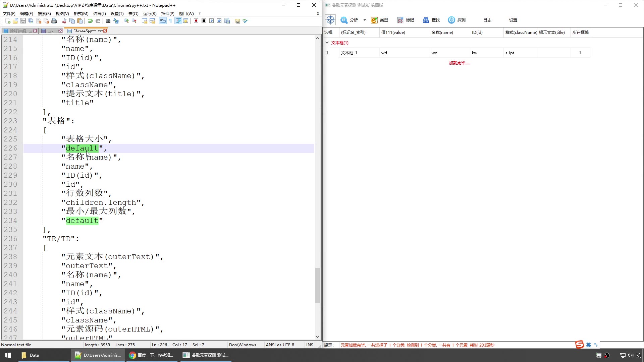Screen dimensions: 644x362
Task: Print the current document
Action: pos(54,21)
